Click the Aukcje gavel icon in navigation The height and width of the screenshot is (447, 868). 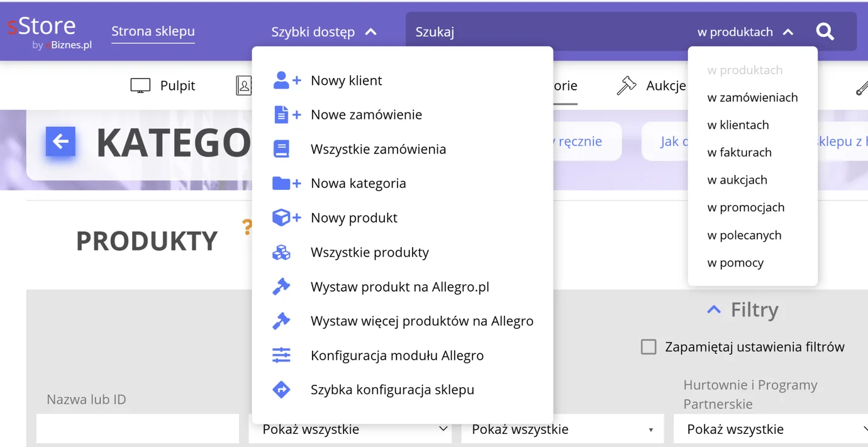626,86
